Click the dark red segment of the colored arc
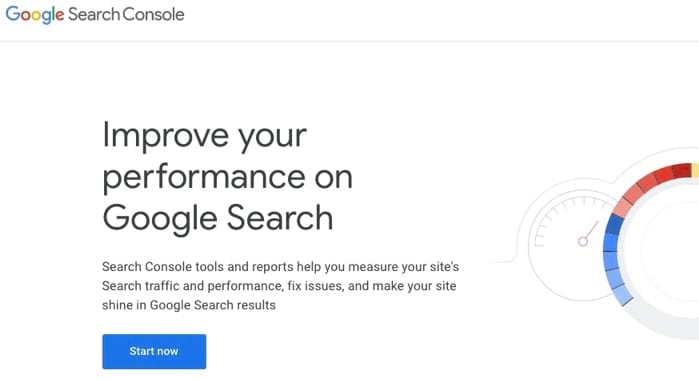The height and width of the screenshot is (379, 699). tap(682, 171)
